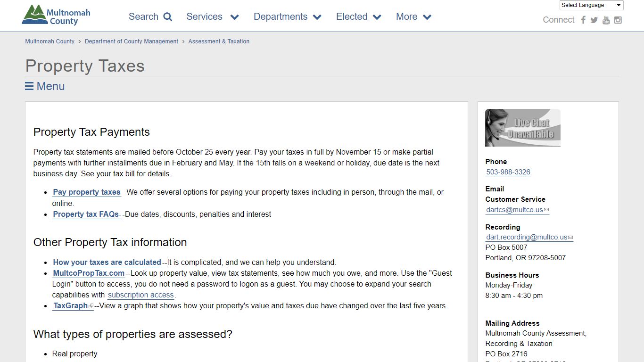This screenshot has height=362, width=644.
Task: Visit the MultcoPropTax.com link
Action: click(x=89, y=273)
